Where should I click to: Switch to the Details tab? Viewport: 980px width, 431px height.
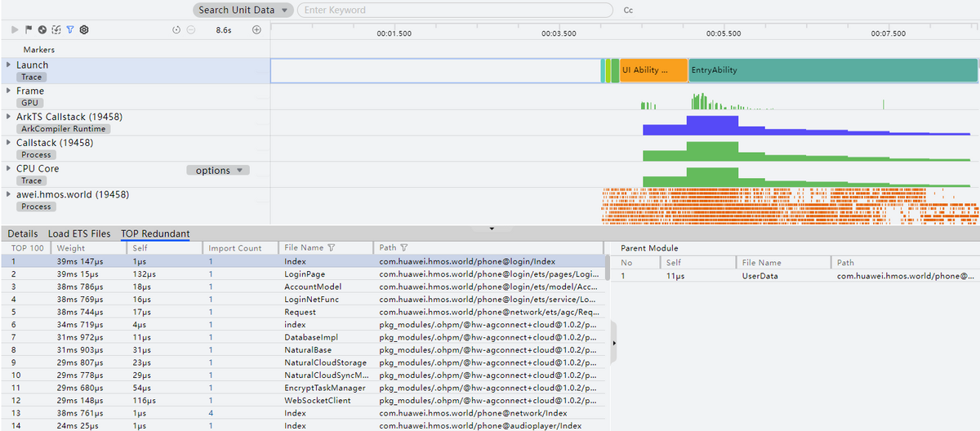point(23,233)
